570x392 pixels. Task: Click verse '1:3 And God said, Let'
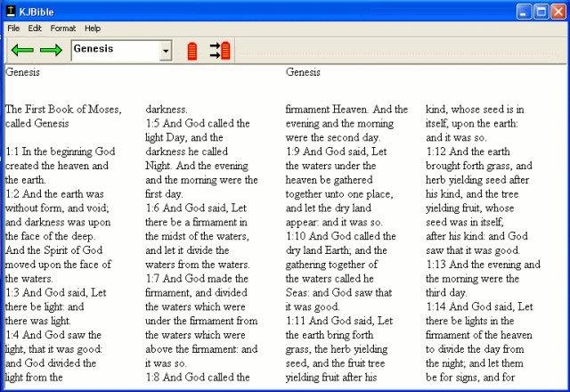click(56, 293)
